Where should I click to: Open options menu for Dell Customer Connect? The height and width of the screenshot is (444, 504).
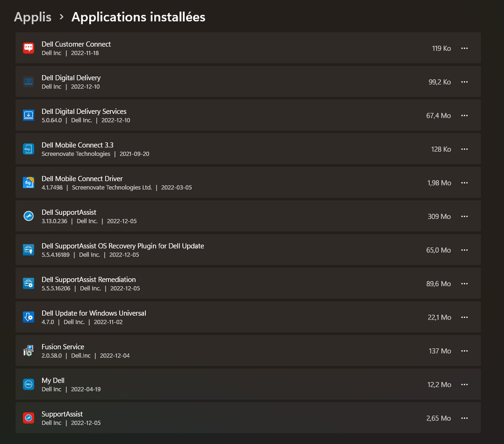coord(465,48)
